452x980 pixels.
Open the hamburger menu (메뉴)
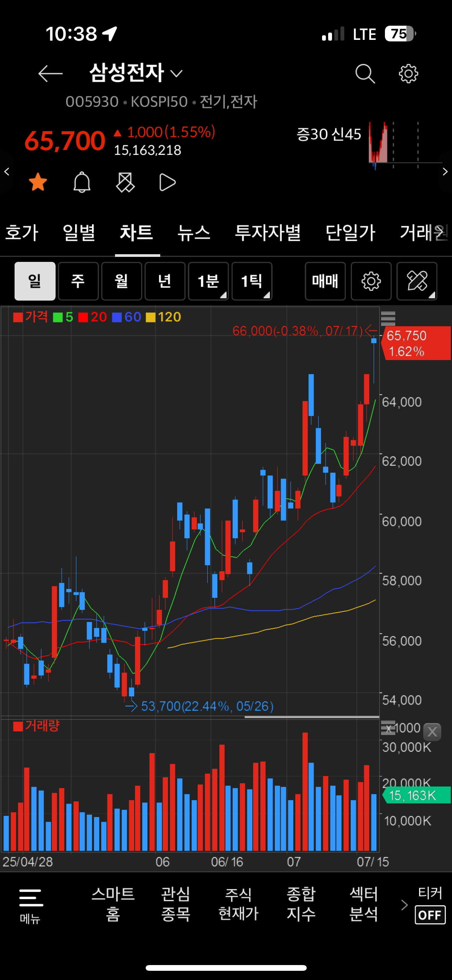point(31,906)
